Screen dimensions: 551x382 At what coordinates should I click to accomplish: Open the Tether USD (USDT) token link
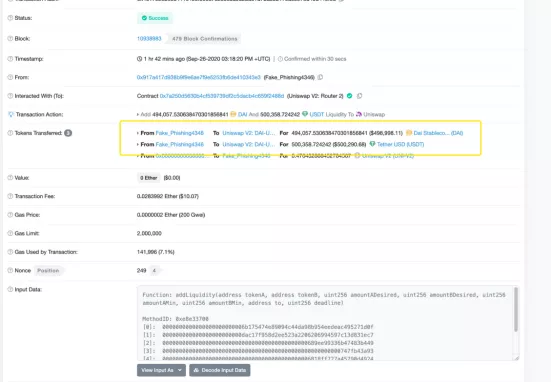(x=400, y=144)
